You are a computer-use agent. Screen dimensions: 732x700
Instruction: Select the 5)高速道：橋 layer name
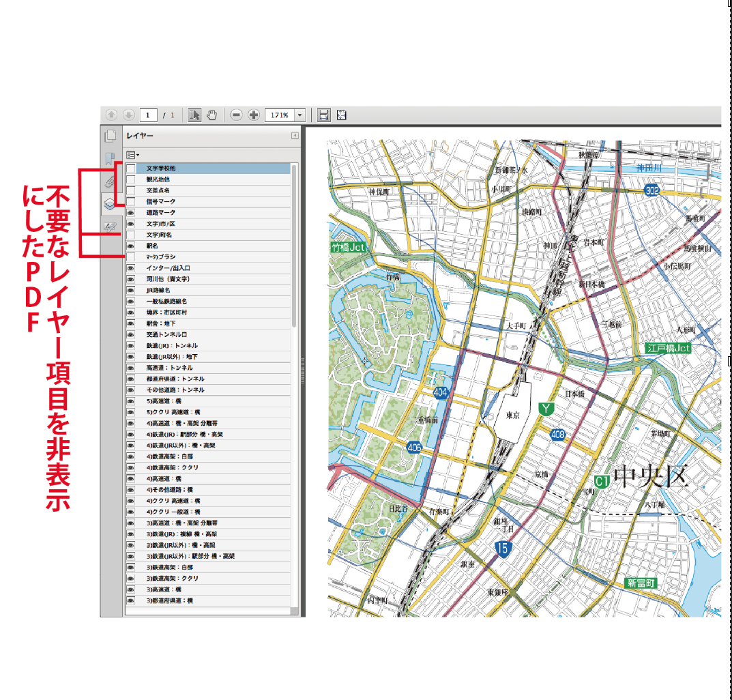tap(164, 401)
